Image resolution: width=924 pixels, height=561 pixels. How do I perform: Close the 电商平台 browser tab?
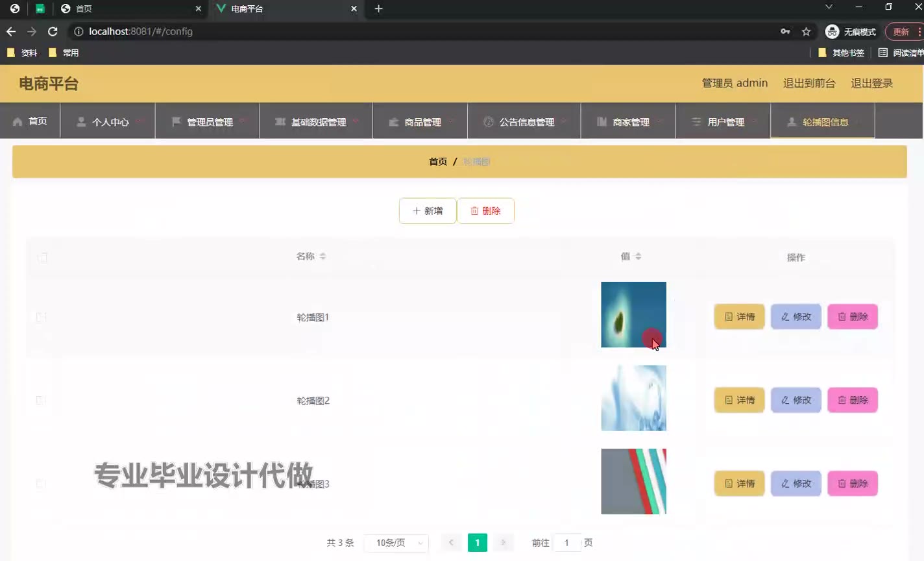[x=354, y=8]
